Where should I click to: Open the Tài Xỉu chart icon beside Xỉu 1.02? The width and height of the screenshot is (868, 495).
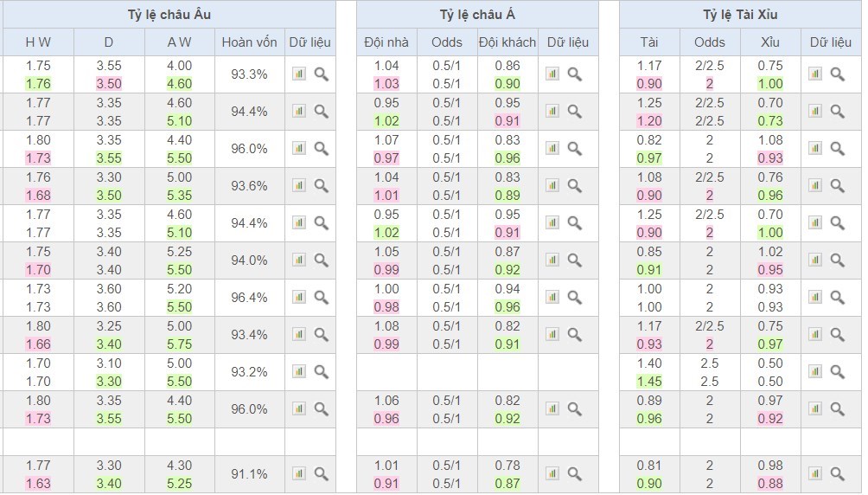814,260
